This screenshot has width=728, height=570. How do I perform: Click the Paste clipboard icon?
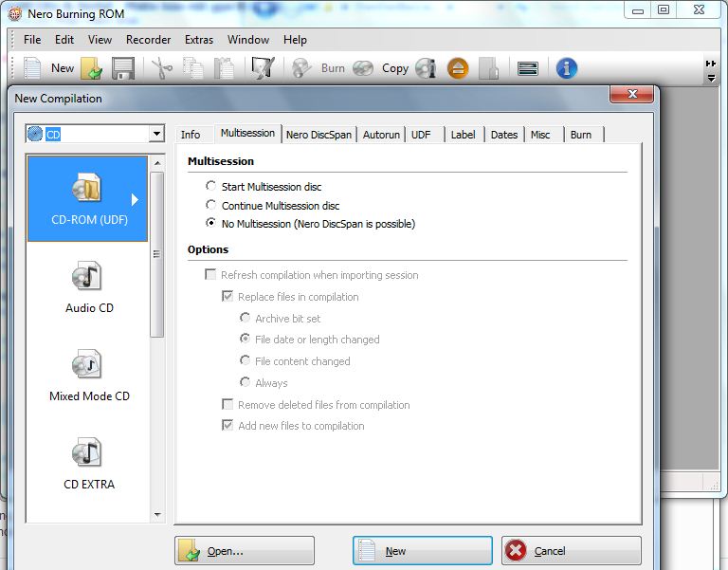coord(224,68)
